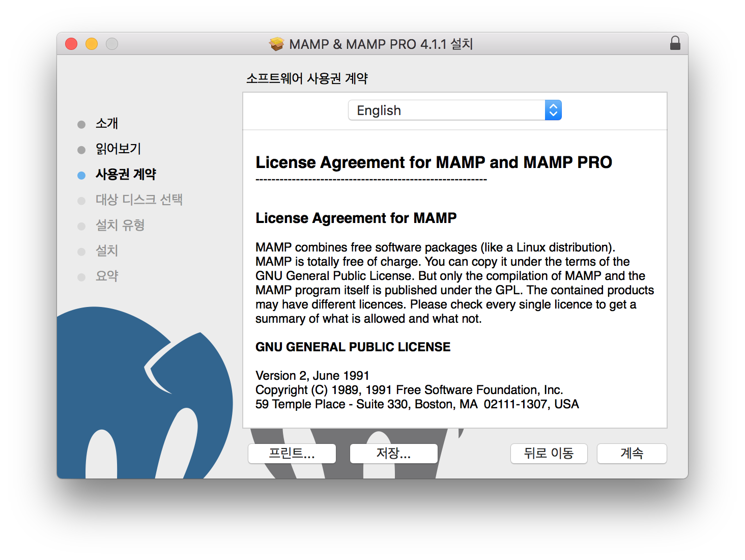Click the 59 Temple Place address line
Viewport: 745px width, 560px height.
click(417, 404)
